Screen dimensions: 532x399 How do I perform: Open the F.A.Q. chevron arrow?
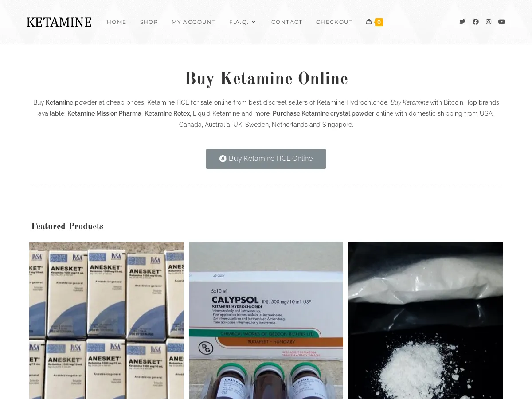(253, 22)
